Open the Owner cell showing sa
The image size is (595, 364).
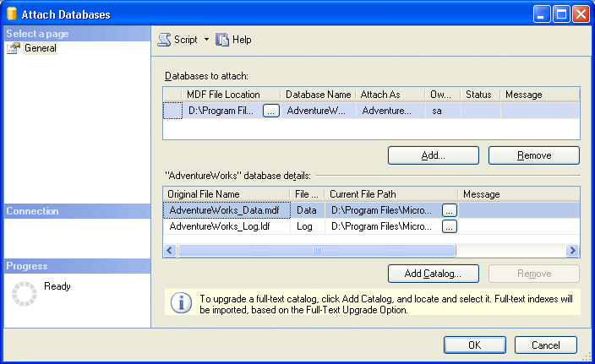click(441, 111)
